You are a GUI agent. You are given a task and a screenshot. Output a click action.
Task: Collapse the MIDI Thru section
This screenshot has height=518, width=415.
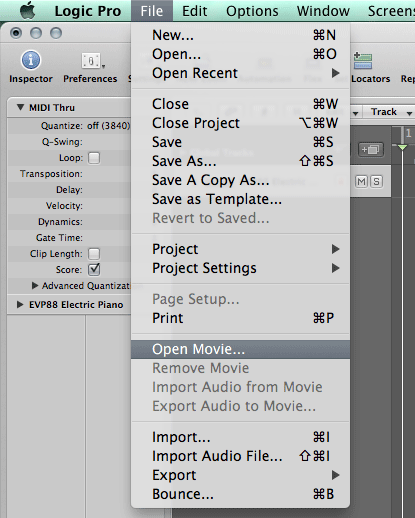coord(21,107)
